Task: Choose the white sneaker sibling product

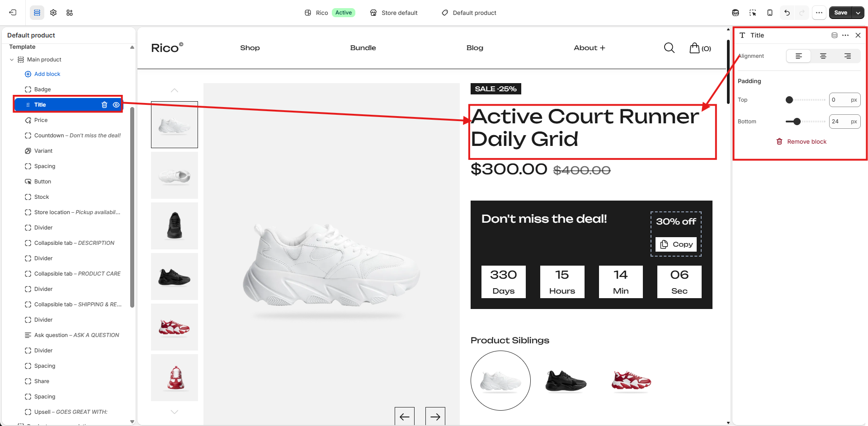Action: 500,381
